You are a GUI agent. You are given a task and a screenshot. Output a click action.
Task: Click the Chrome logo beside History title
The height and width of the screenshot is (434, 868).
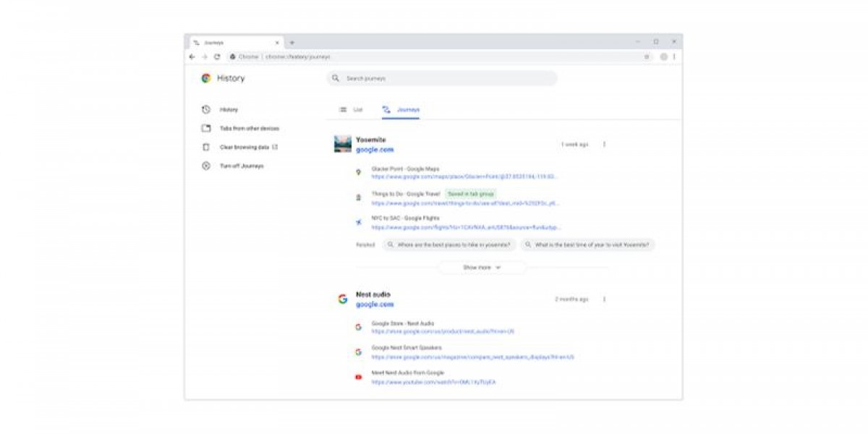206,78
